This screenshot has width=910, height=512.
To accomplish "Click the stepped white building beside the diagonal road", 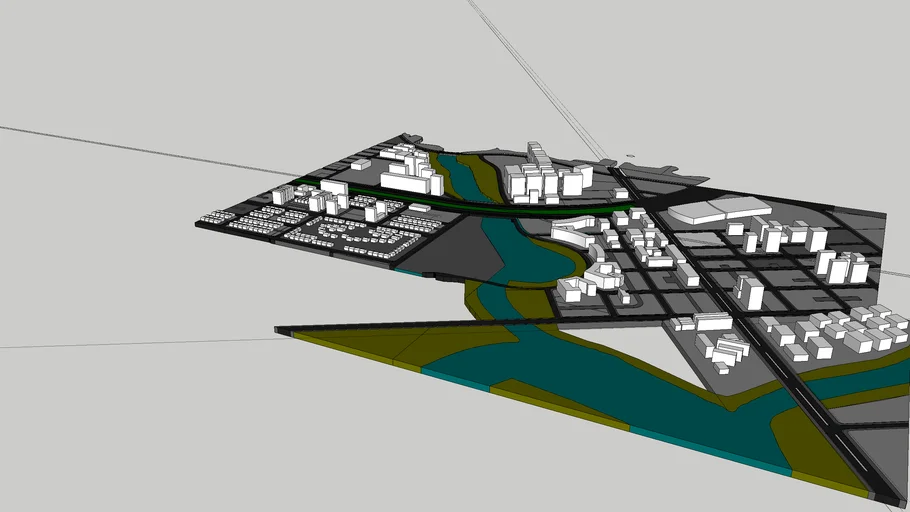I will (727, 351).
